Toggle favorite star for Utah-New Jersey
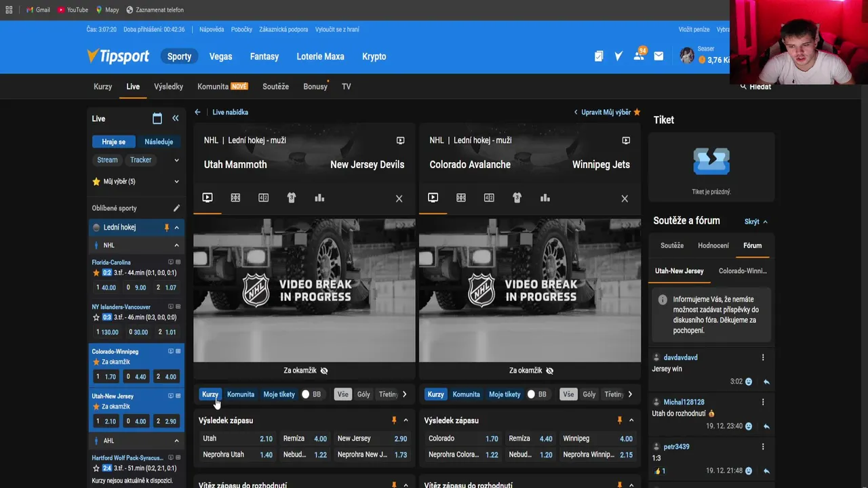The image size is (868, 488). [x=96, y=407]
